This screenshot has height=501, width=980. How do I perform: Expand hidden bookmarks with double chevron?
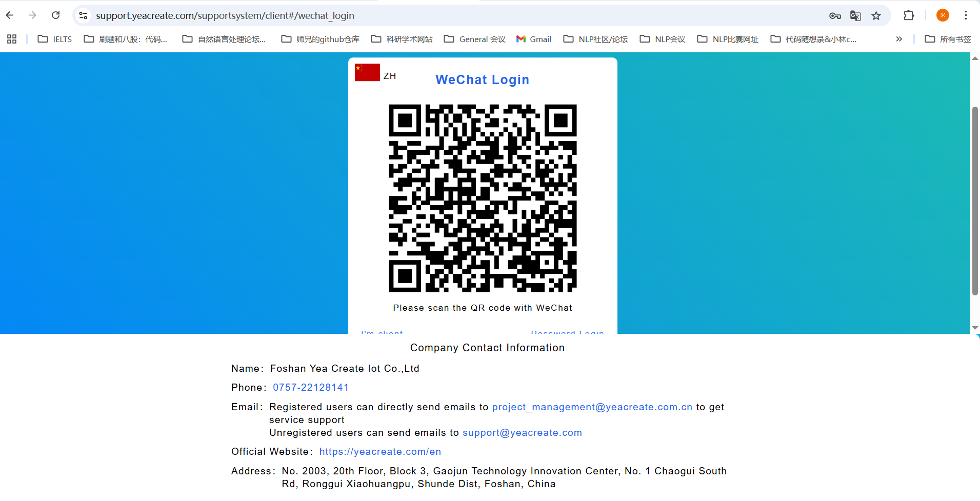pos(899,39)
